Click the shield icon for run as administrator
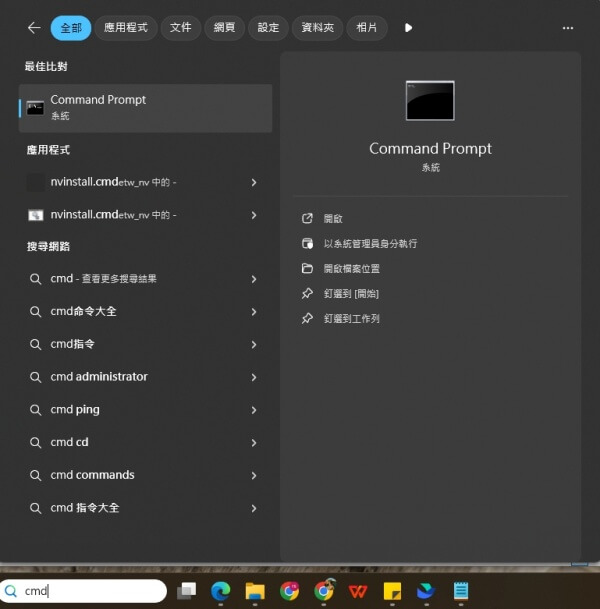The image size is (600, 609). 307,244
